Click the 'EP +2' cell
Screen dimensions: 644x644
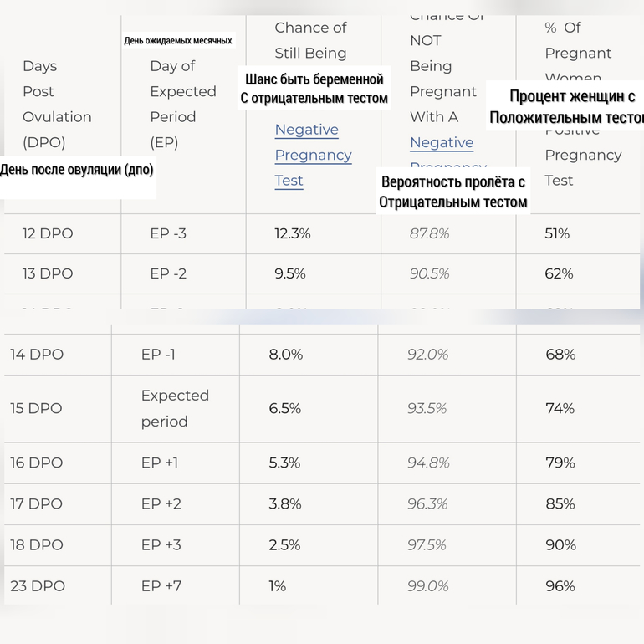coord(161,503)
